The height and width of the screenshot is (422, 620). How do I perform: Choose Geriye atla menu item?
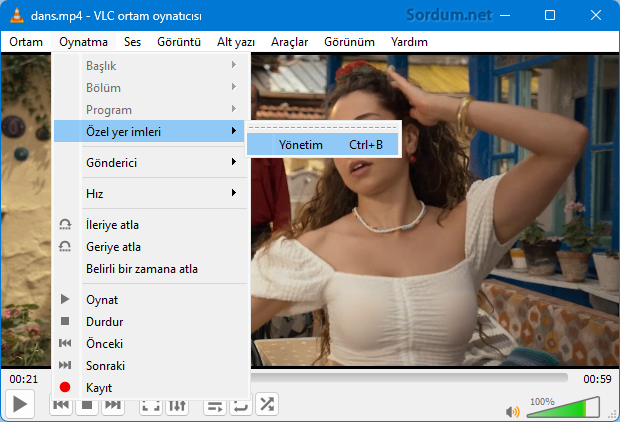coord(149,247)
